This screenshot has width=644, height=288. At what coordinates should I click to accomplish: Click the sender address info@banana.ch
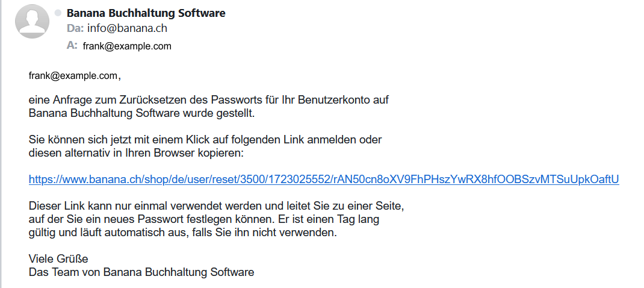127,28
